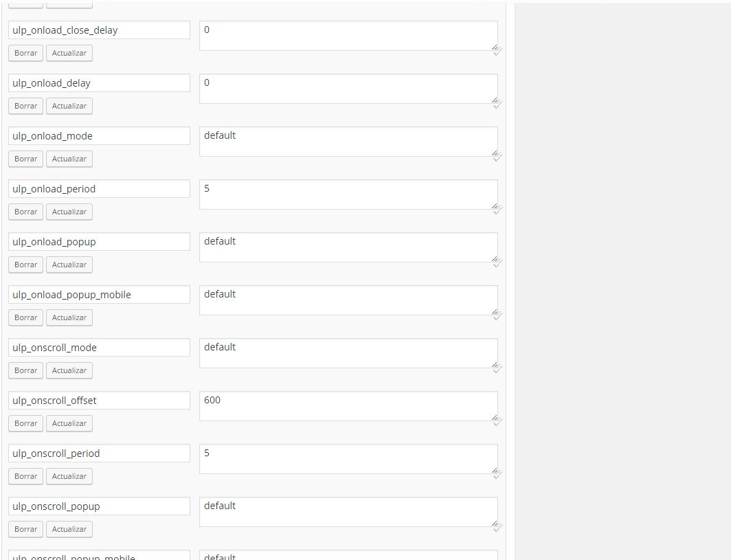
Task: Click resize handle of ulp_onscroll_period textarea
Action: tap(495, 471)
